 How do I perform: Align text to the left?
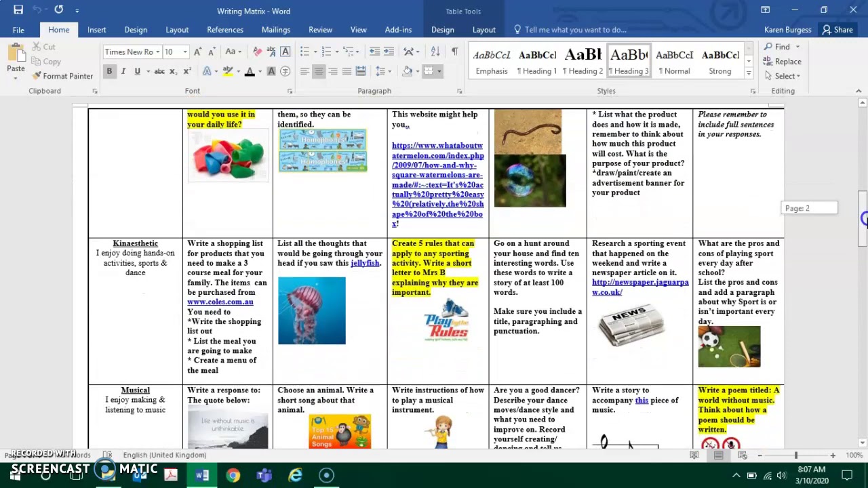click(x=304, y=71)
